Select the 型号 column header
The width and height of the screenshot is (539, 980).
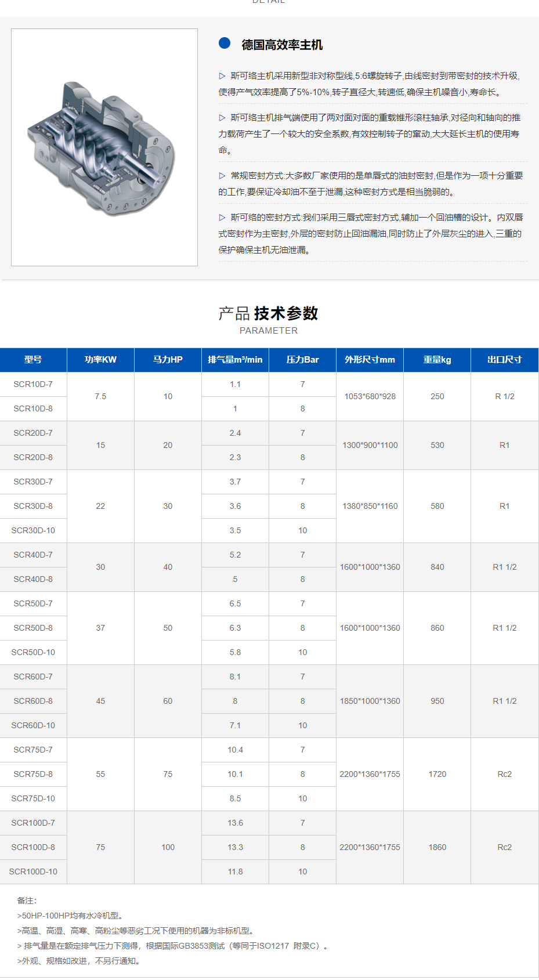coord(33,360)
